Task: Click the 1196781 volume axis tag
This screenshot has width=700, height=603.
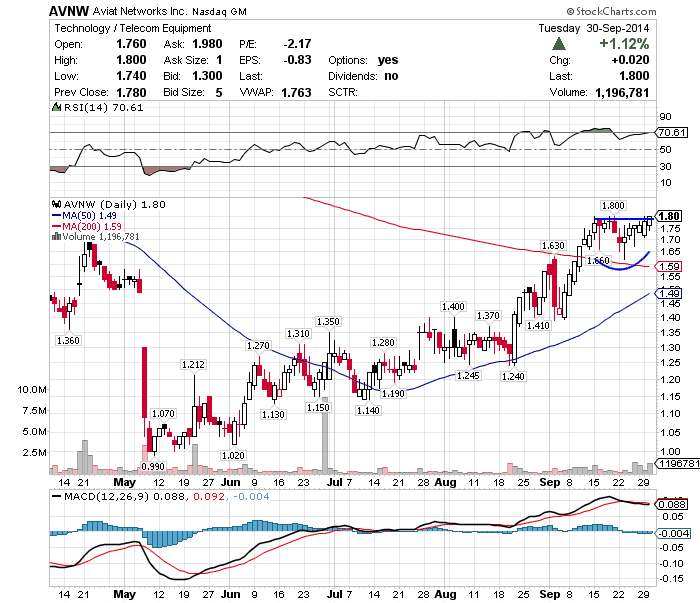Action: pos(678,463)
